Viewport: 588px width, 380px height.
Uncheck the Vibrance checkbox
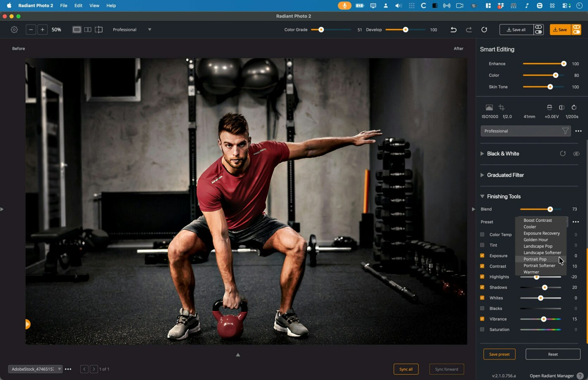pyautogui.click(x=482, y=319)
